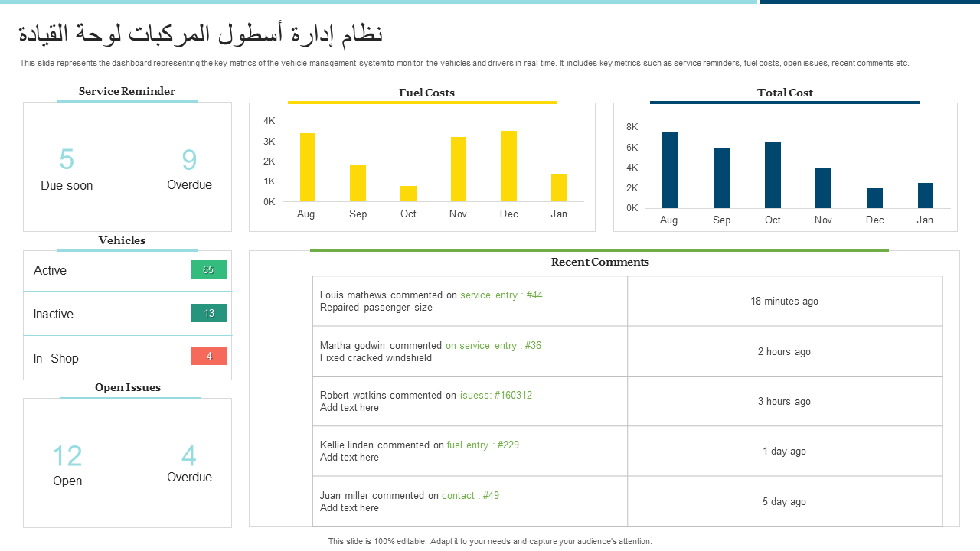Viewport: 980px width, 551px height.
Task: Click the Dec bar in Total Cost chart
Action: tap(874, 198)
